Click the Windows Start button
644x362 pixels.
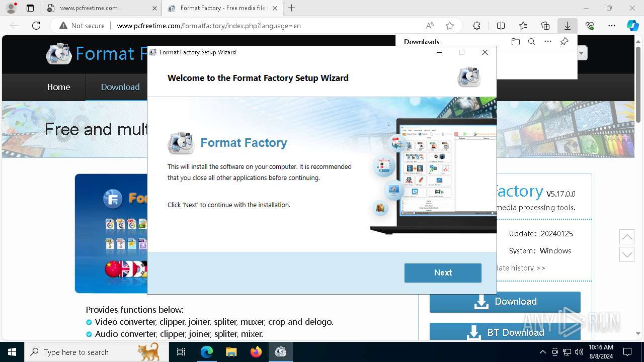pos(12,352)
